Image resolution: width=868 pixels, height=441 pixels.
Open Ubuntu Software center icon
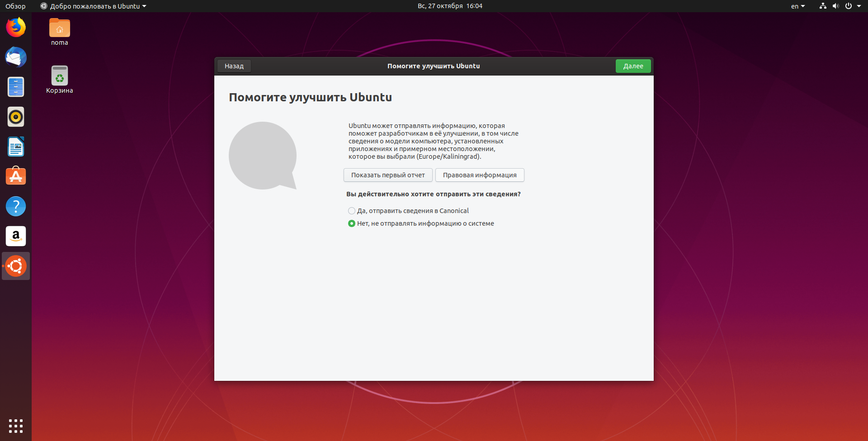(x=16, y=176)
